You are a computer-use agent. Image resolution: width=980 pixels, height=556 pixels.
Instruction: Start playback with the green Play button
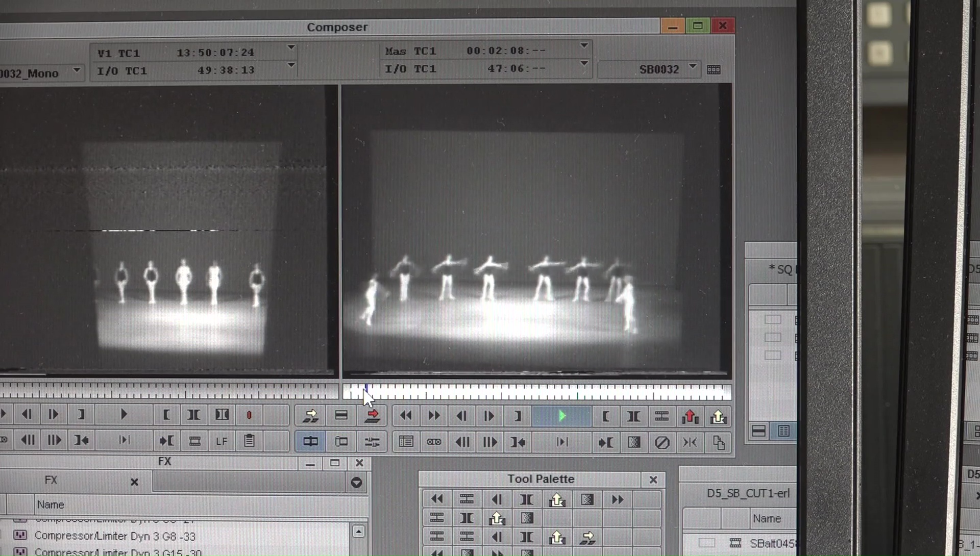(x=561, y=416)
